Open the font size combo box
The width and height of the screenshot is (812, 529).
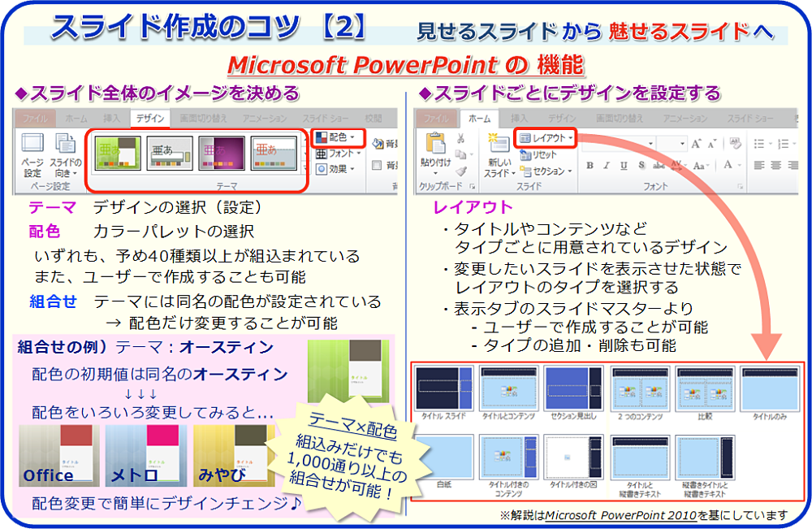click(672, 144)
